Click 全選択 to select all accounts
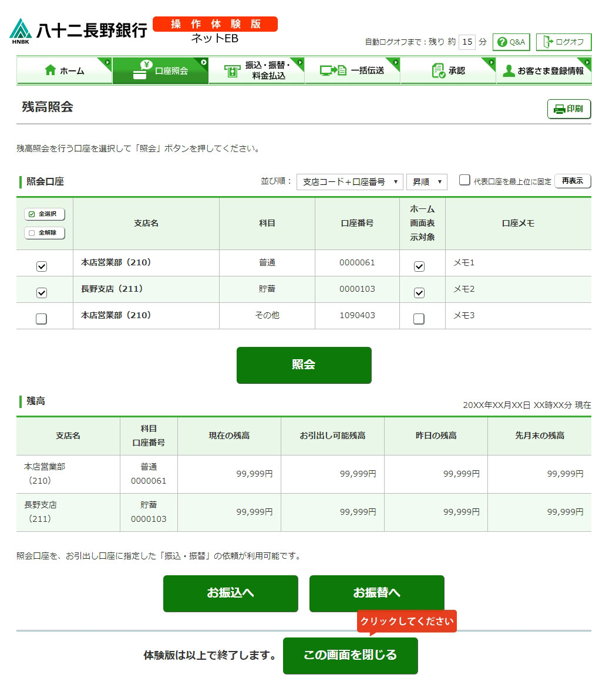The height and width of the screenshot is (695, 616). click(x=45, y=214)
